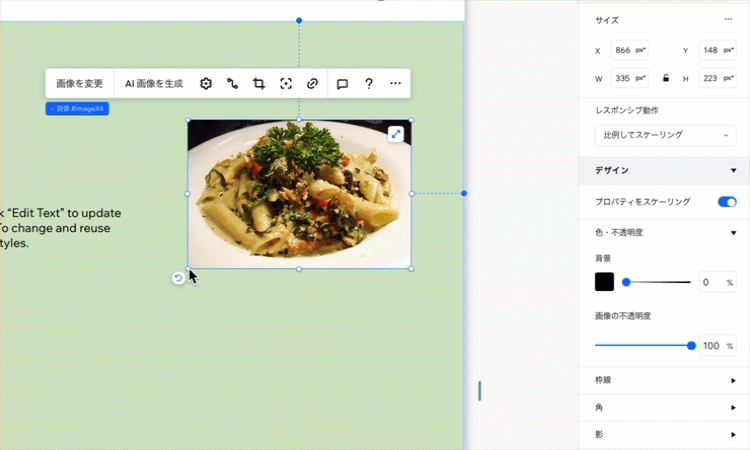Click the rotate handle below the image
The image size is (750, 450).
178,277
